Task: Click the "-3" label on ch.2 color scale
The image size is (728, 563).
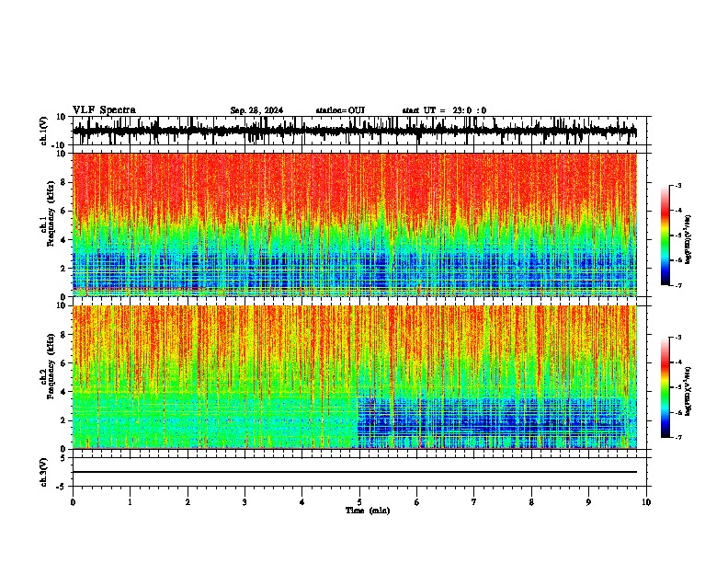Action: [678, 338]
